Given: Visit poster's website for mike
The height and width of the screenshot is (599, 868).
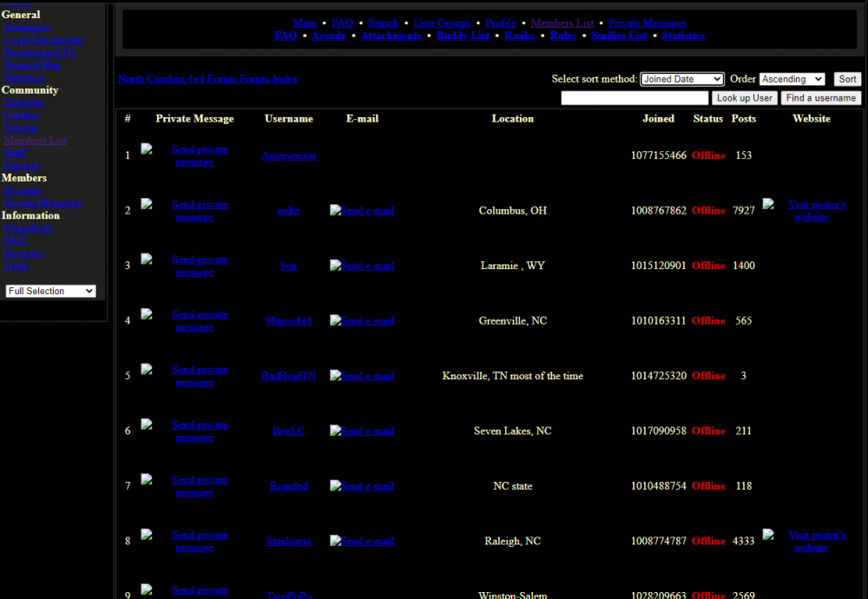Looking at the screenshot, I should [816, 211].
